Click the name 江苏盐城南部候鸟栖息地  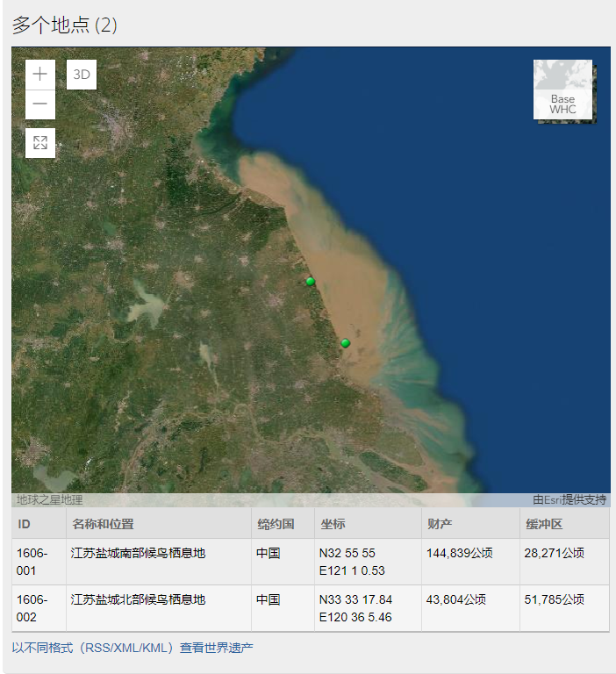(138, 553)
